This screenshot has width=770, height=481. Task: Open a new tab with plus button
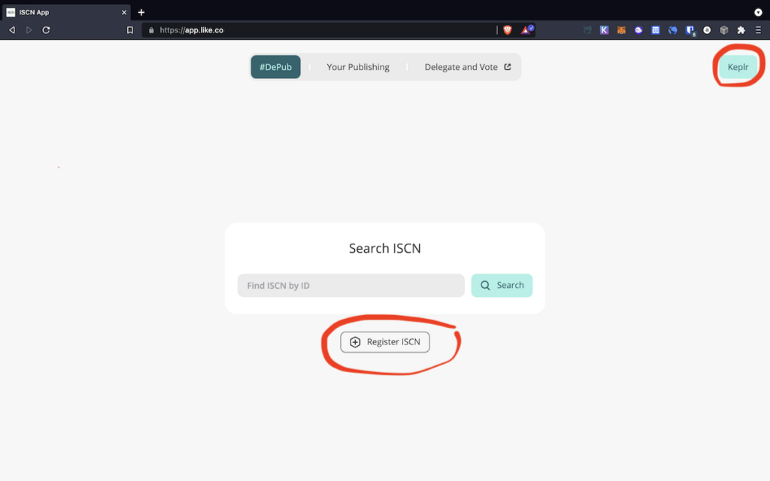coord(141,12)
